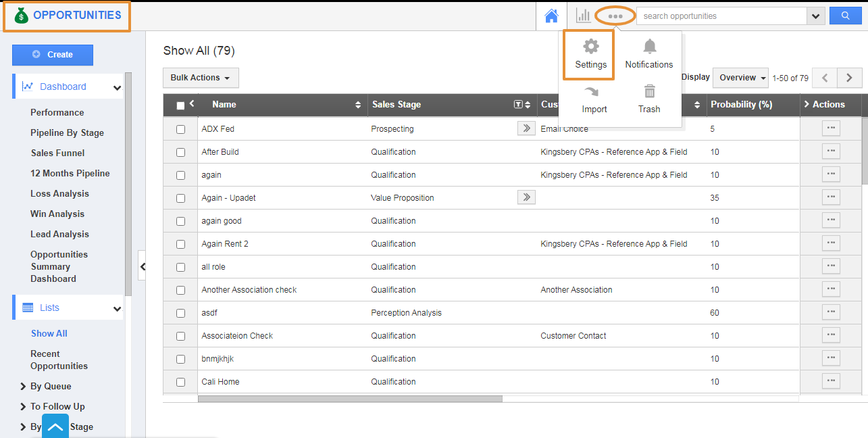868x438 pixels.
Task: Tick the checkbox for ADX Fed
Action: coord(180,129)
